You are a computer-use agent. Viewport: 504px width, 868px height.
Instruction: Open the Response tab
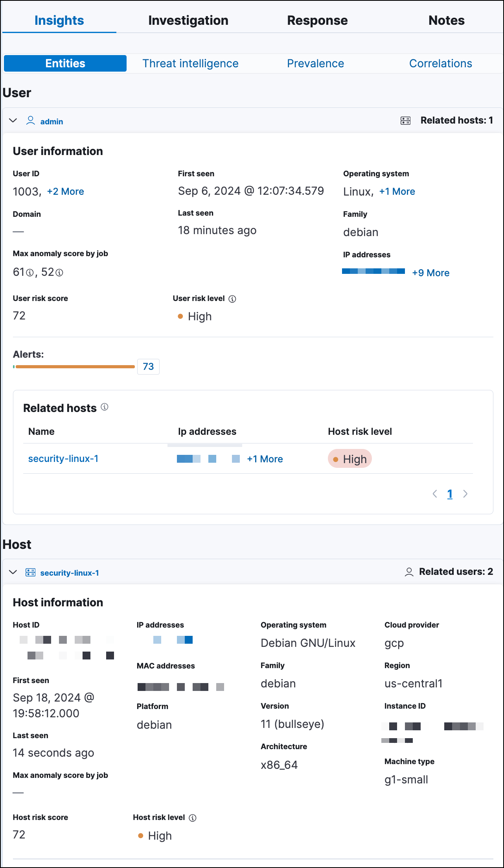tap(317, 20)
